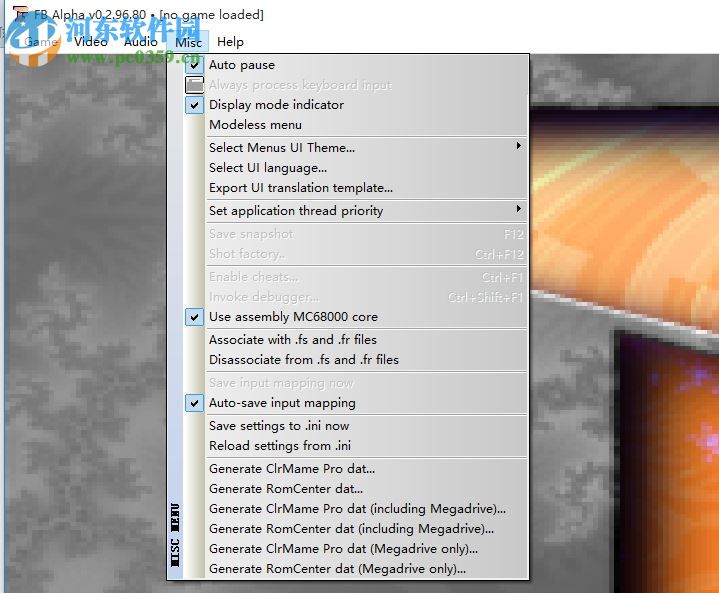Click Reload settings from .ini
This screenshot has width=719, height=593.
point(355,446)
